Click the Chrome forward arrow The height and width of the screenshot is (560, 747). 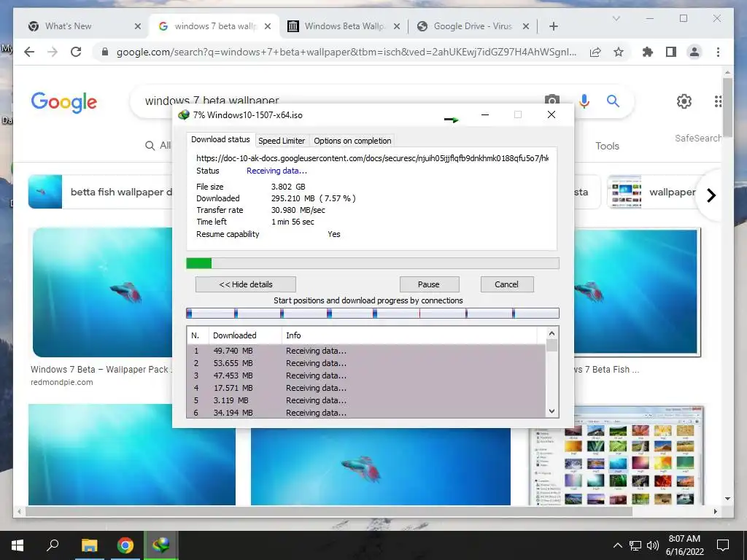(x=53, y=52)
